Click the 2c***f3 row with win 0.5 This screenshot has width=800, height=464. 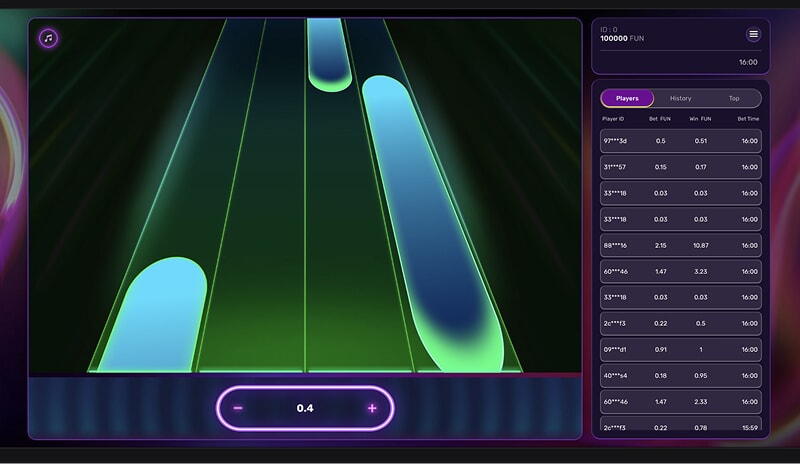(x=680, y=323)
